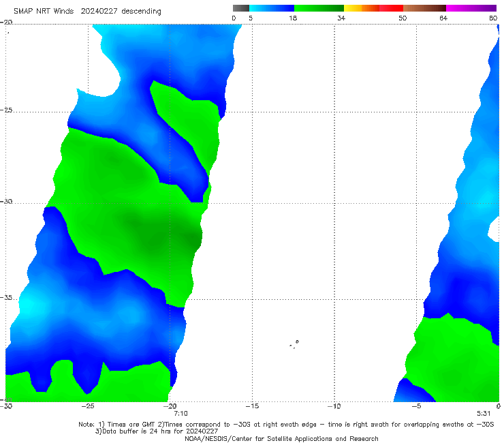Click the latitude label '-25' on left axis
The height and width of the screenshot is (443, 504).
point(6,110)
